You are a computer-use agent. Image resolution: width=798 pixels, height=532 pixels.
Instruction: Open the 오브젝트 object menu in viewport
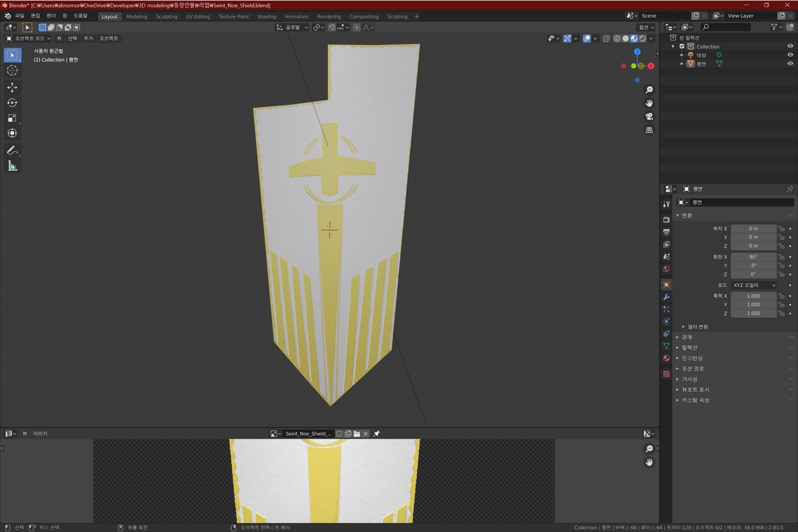click(x=108, y=38)
